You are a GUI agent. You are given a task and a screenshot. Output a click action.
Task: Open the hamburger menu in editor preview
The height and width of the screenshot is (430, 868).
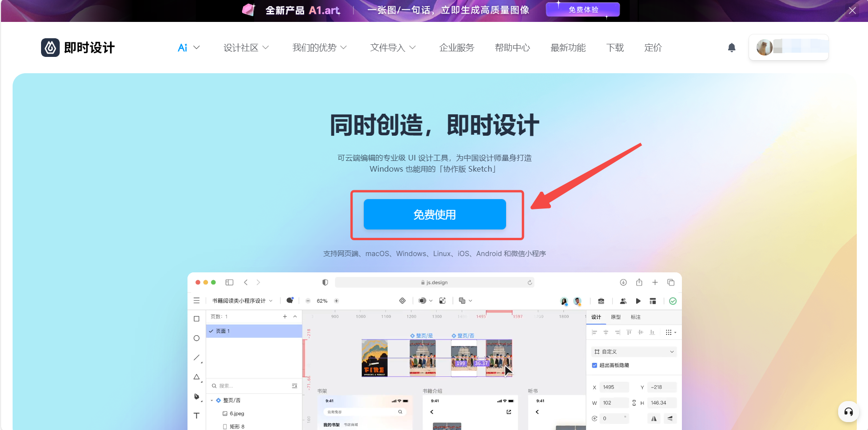click(x=196, y=301)
